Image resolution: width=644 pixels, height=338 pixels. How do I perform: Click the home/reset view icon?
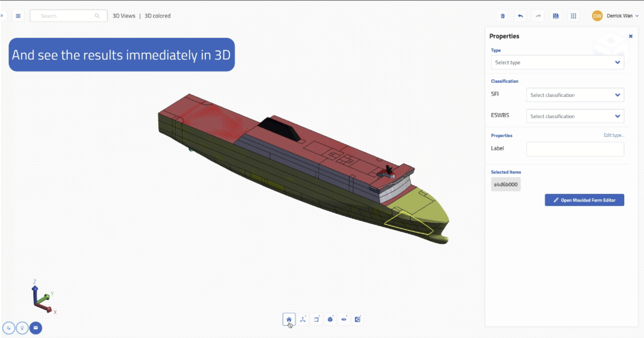(289, 319)
